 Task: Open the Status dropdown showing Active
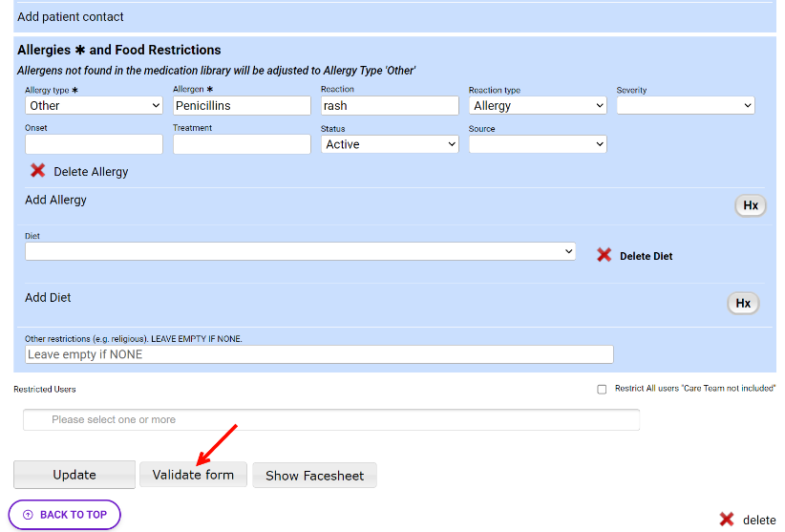point(390,144)
